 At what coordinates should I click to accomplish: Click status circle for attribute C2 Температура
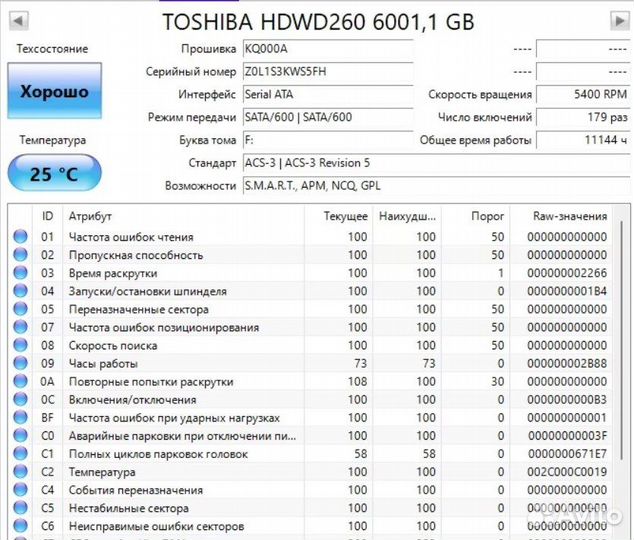click(x=20, y=472)
